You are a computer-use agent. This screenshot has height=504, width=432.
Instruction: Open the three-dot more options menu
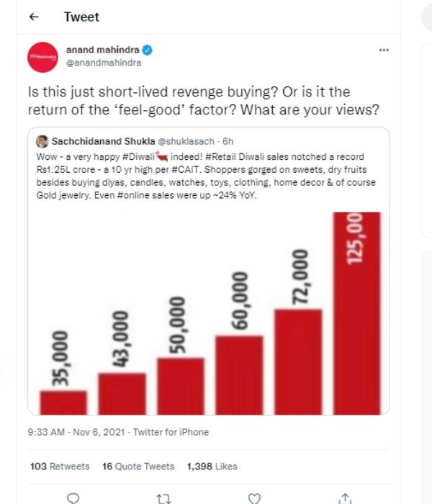coord(384,50)
